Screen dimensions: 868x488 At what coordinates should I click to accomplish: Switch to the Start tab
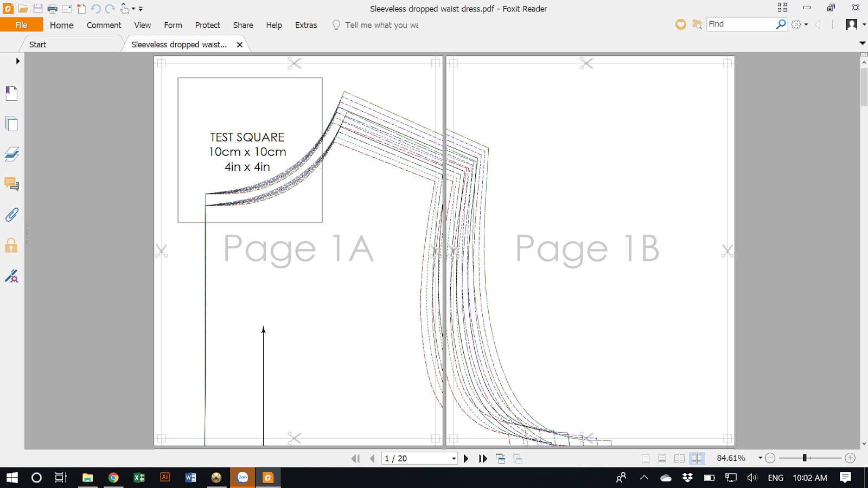click(36, 44)
